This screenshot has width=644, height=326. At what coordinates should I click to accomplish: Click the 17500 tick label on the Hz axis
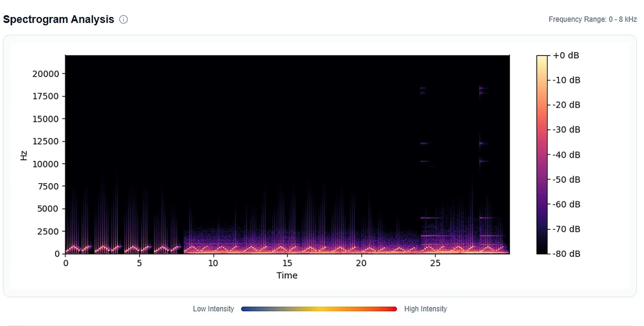tap(46, 96)
